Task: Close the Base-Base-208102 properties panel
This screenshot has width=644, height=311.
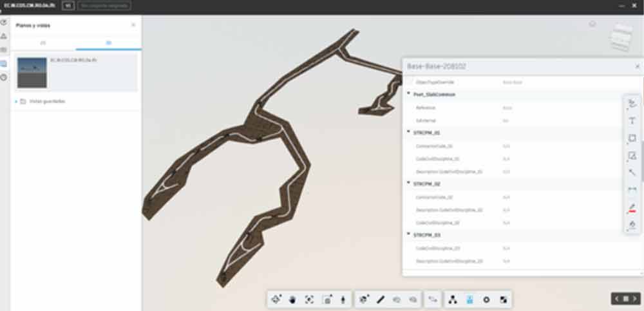Action: coord(637,66)
